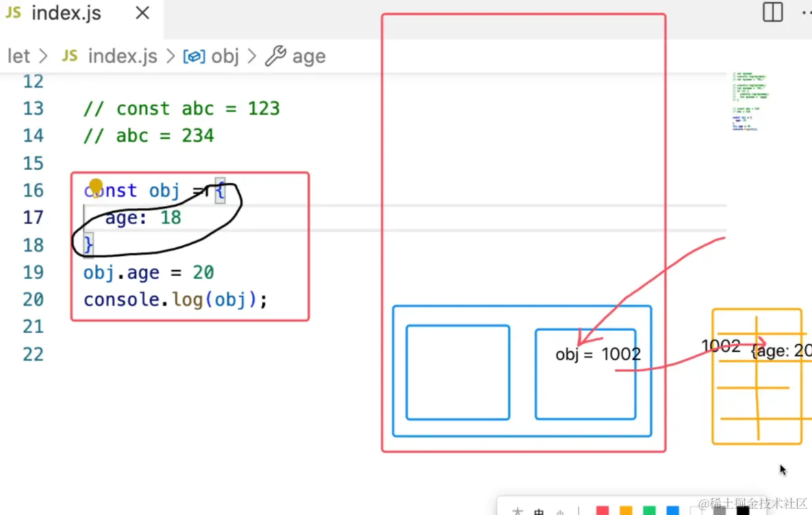Image resolution: width=812 pixels, height=515 pixels.
Task: Click the comment '// abc = 234'
Action: coord(149,136)
